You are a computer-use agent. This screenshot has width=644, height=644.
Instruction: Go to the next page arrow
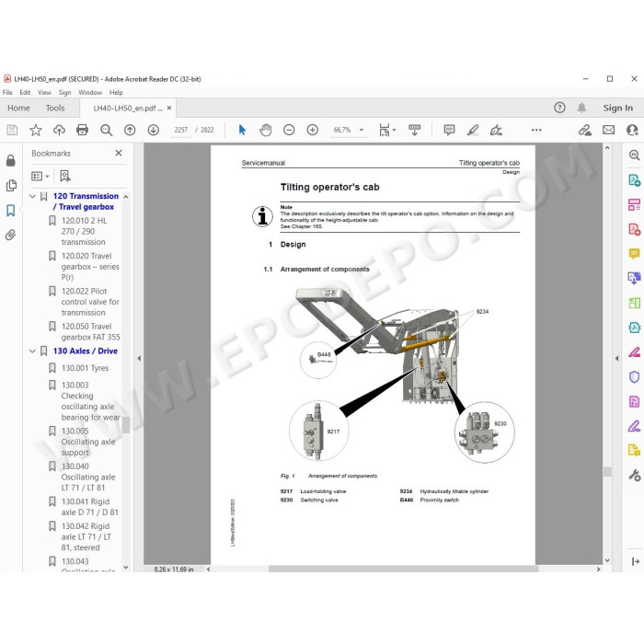[154, 131]
